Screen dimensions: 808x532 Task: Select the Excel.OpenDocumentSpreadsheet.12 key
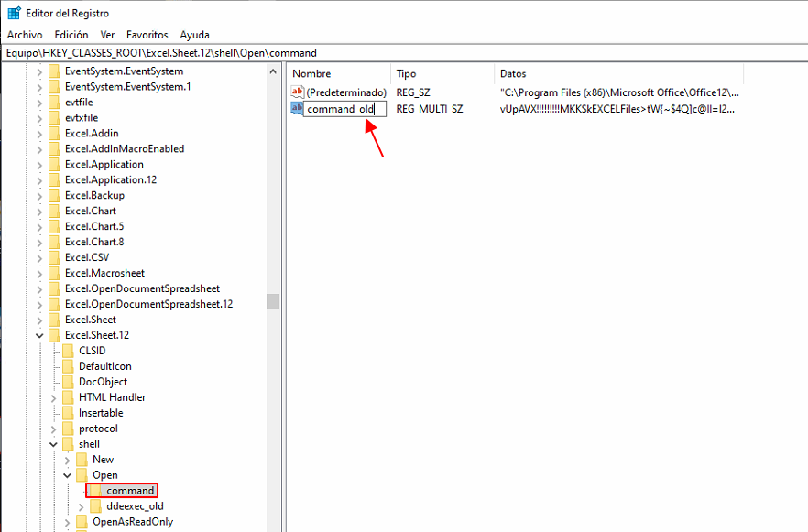pyautogui.click(x=149, y=304)
